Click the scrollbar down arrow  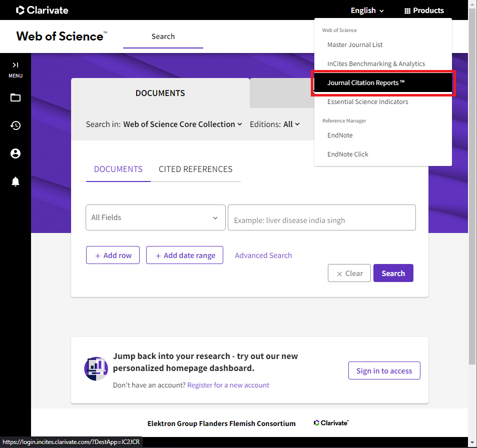472,442
